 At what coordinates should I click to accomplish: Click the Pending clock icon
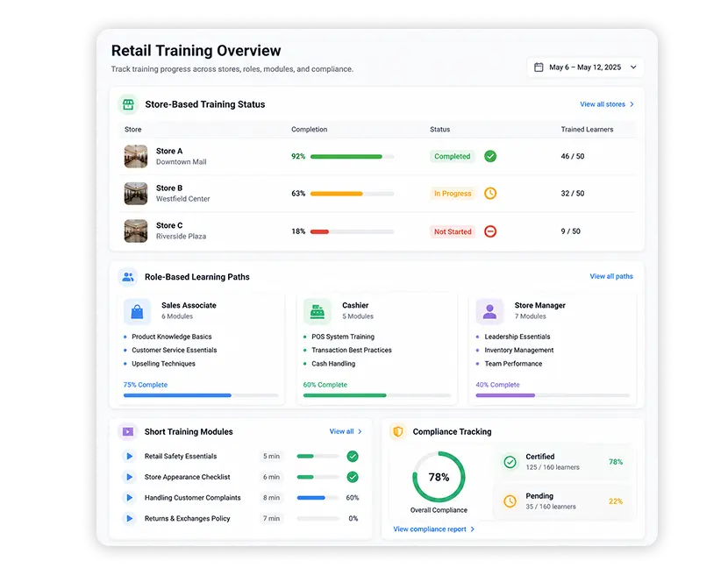[x=510, y=501]
